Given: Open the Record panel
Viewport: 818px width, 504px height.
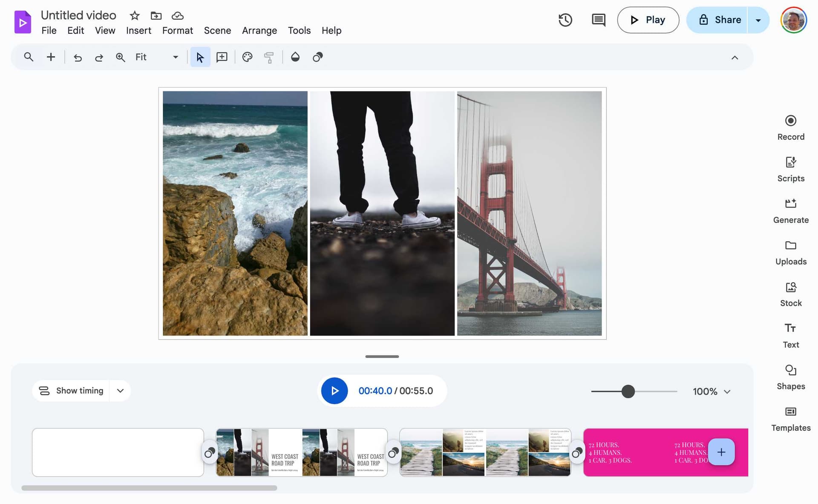Looking at the screenshot, I should [x=790, y=127].
